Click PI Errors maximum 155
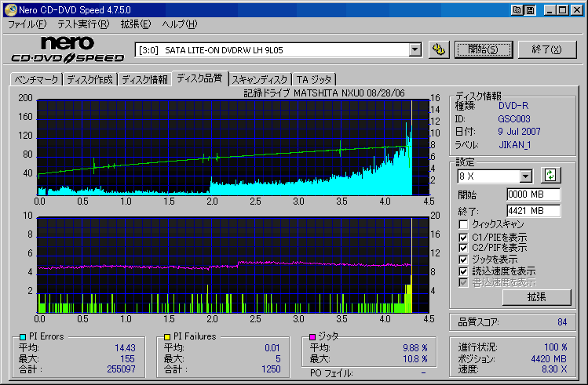Image resolution: width=588 pixels, height=385 pixels. click(x=127, y=359)
